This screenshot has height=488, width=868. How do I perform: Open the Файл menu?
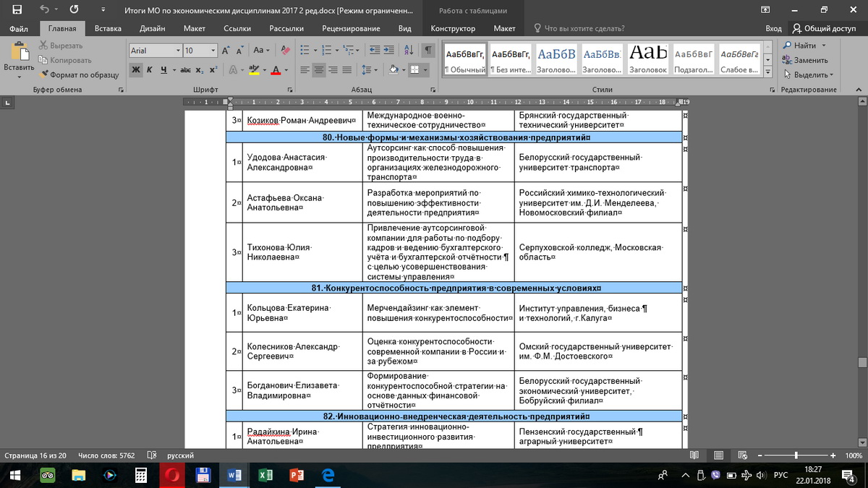[20, 28]
